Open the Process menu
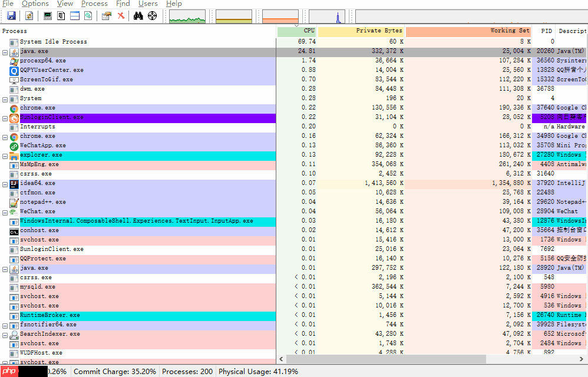The width and height of the screenshot is (588, 377). [x=94, y=4]
